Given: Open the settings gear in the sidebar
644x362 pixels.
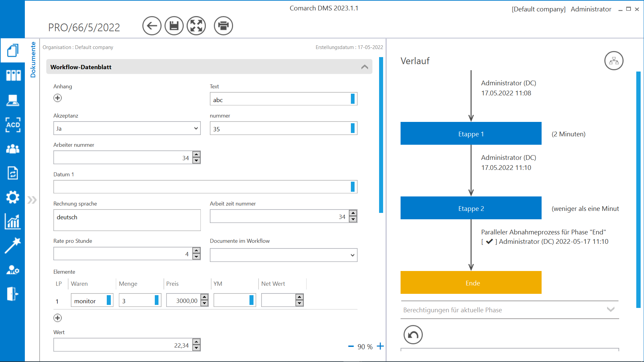Looking at the screenshot, I should pos(13,197).
